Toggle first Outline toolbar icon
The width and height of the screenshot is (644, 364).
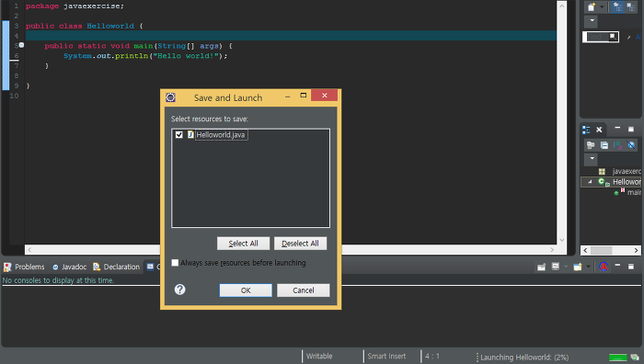coord(591,145)
